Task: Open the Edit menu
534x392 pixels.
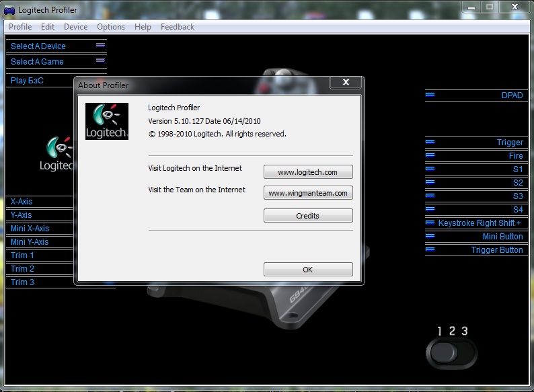Action: pos(48,27)
